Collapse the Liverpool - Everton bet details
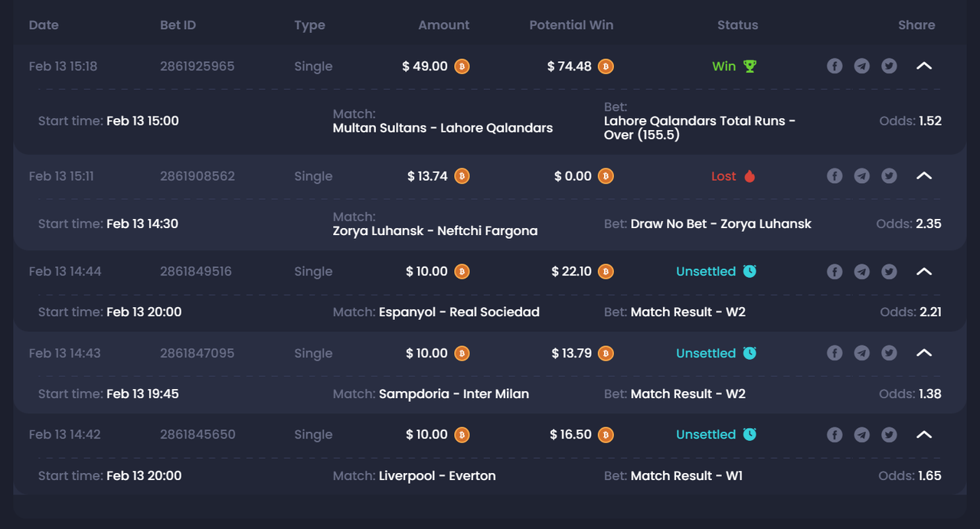This screenshot has width=980, height=529. coord(924,434)
